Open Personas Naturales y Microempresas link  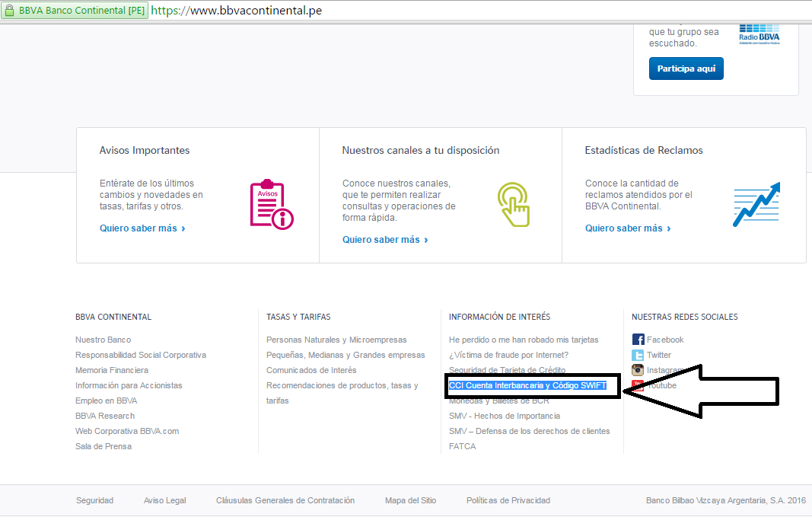click(x=336, y=340)
